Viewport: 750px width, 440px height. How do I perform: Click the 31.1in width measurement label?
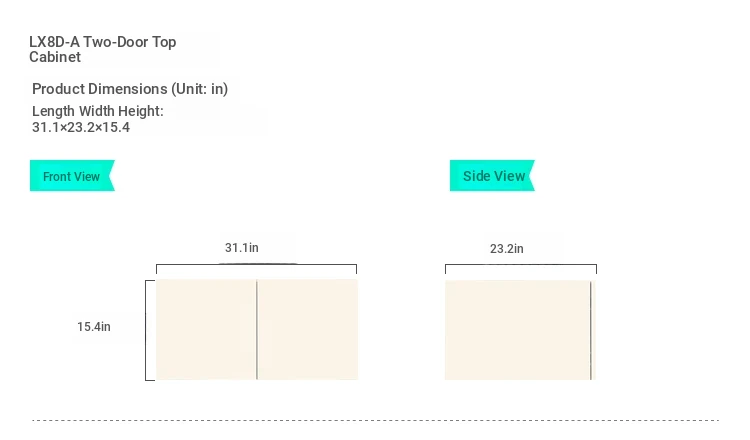point(242,248)
